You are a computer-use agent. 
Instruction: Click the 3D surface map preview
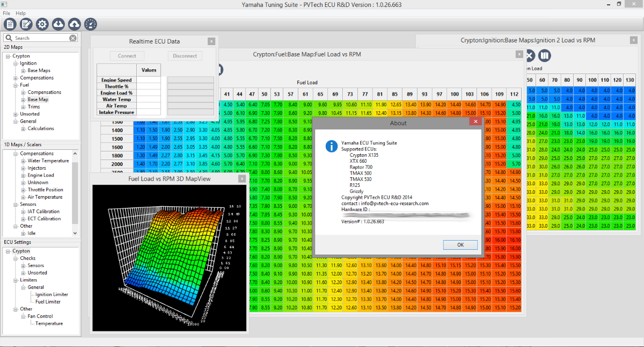tap(169, 258)
